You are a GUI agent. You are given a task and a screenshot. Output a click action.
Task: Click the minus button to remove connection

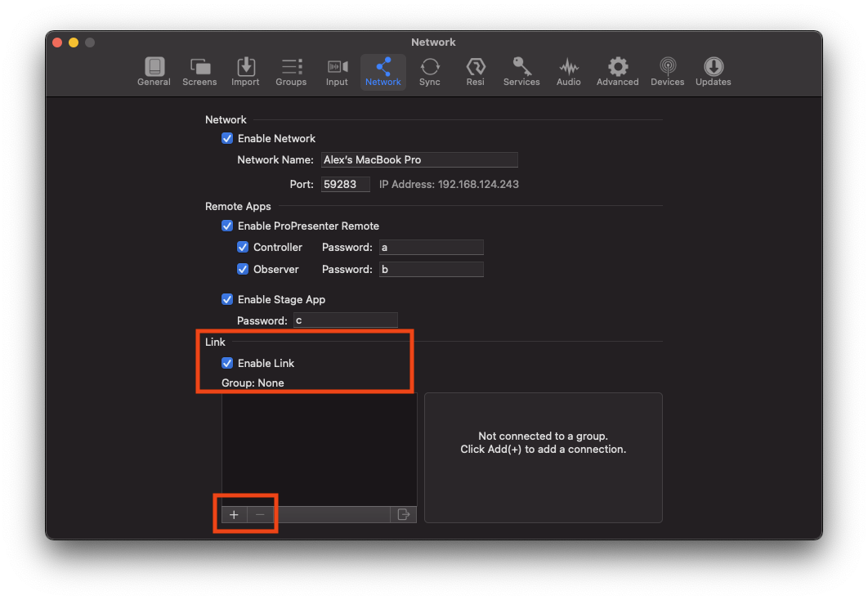click(x=260, y=515)
